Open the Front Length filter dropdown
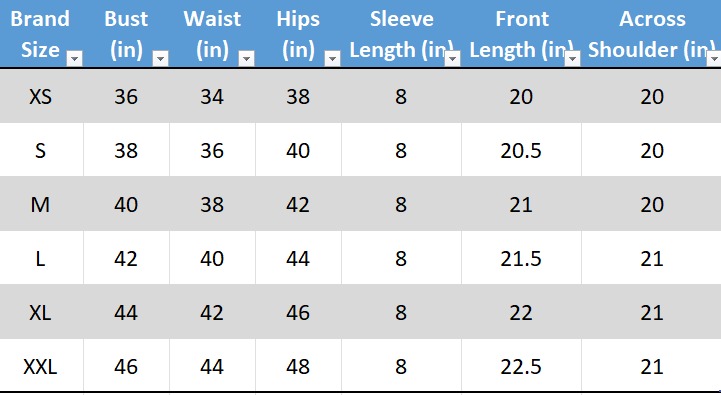 [572, 58]
